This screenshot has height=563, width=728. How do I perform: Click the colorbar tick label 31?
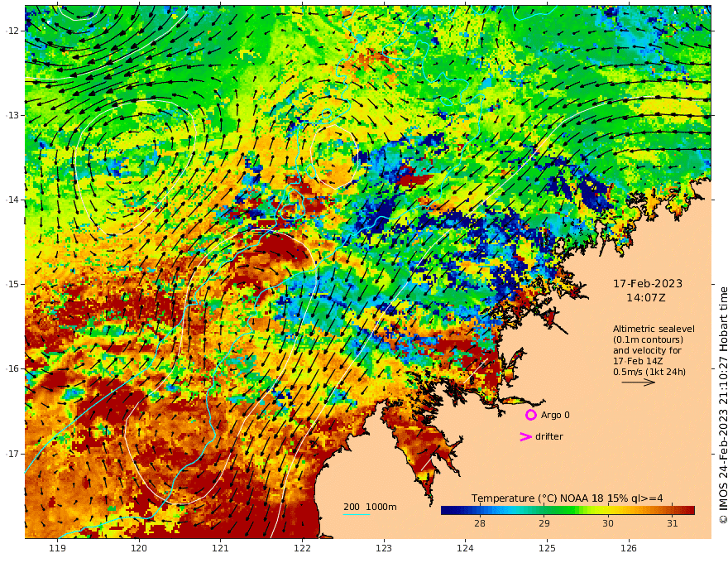click(x=673, y=523)
